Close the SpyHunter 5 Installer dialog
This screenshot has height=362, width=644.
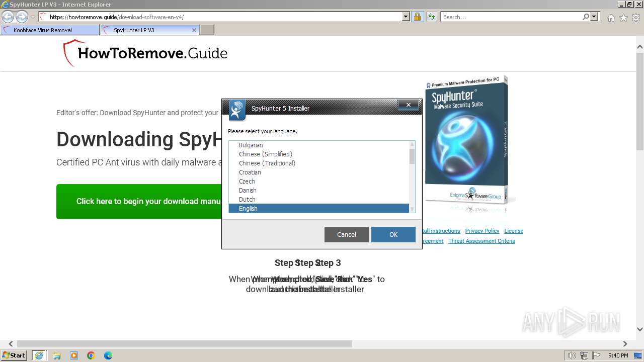409,105
